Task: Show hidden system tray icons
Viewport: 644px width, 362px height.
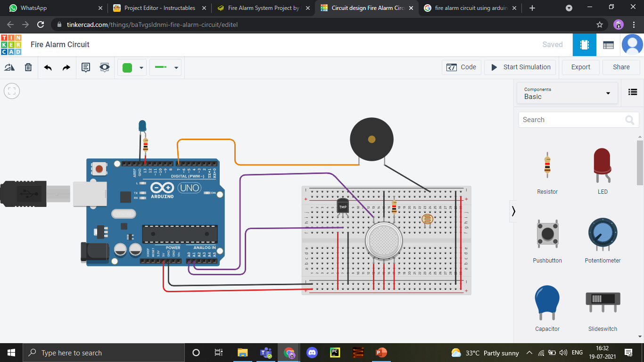Action: [529, 353]
